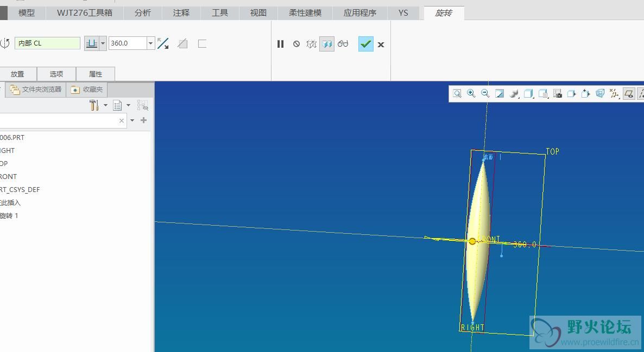The image size is (644, 352).
Task: Click the Zoom Out magnifier icon
Action: (485, 93)
